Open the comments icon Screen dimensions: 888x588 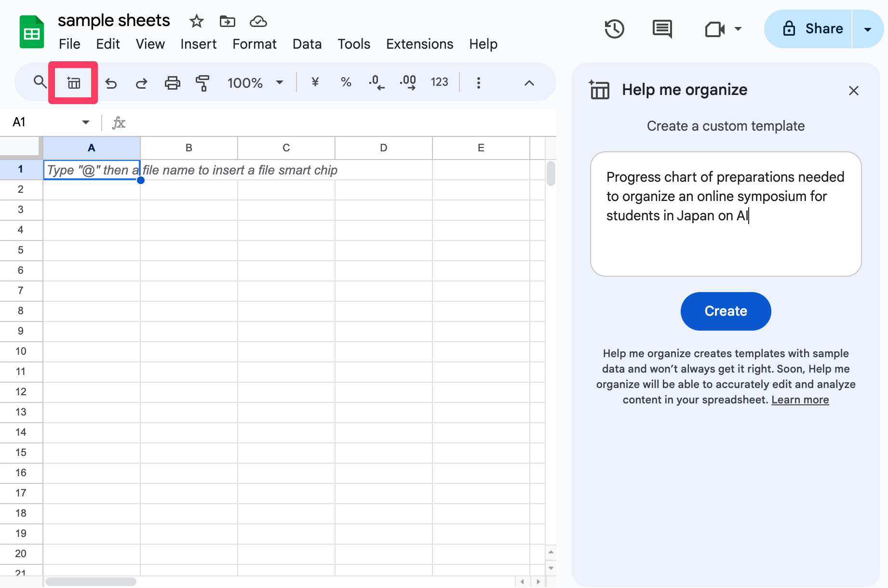(x=662, y=29)
